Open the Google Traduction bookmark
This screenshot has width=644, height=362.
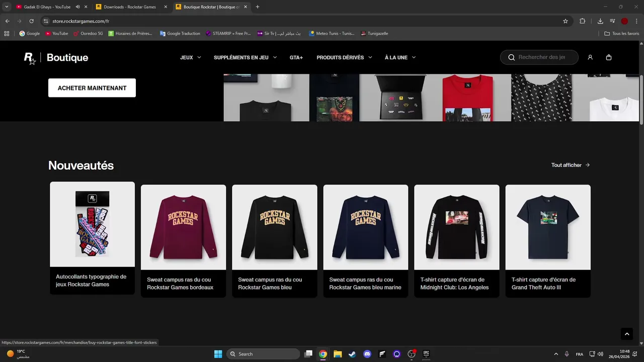coord(180,33)
